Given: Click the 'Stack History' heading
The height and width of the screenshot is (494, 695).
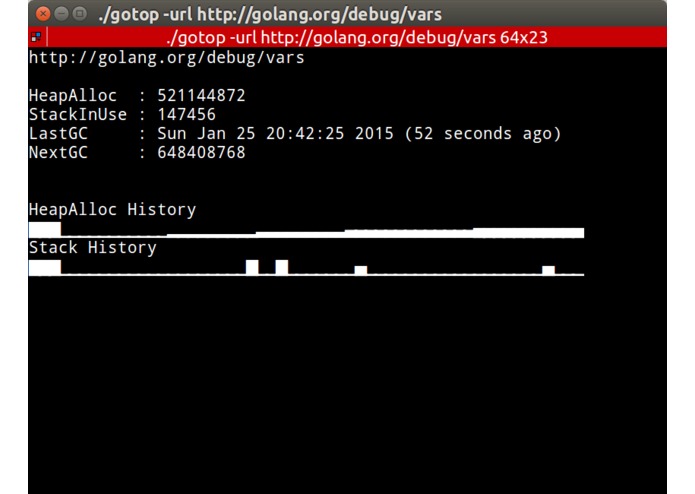Looking at the screenshot, I should pos(93,247).
